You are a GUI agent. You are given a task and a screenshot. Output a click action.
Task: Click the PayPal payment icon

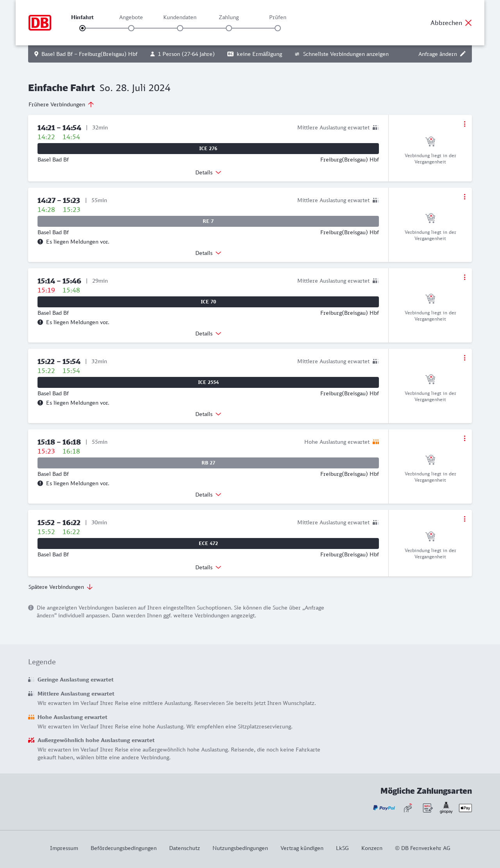tap(384, 808)
